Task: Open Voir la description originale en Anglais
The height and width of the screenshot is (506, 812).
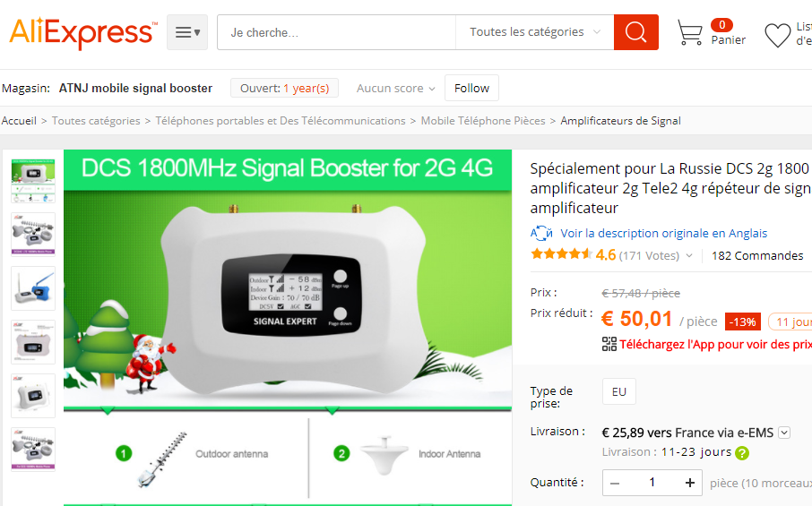Action: [x=663, y=234]
